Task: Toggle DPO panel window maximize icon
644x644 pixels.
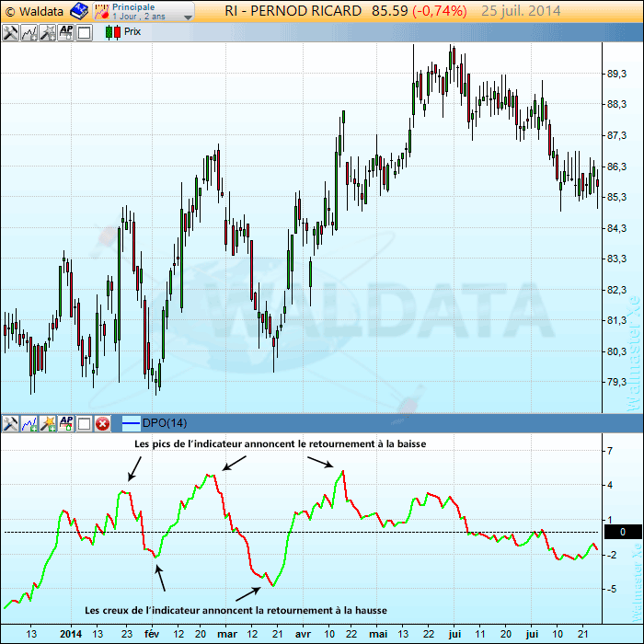Action: pos(85,423)
